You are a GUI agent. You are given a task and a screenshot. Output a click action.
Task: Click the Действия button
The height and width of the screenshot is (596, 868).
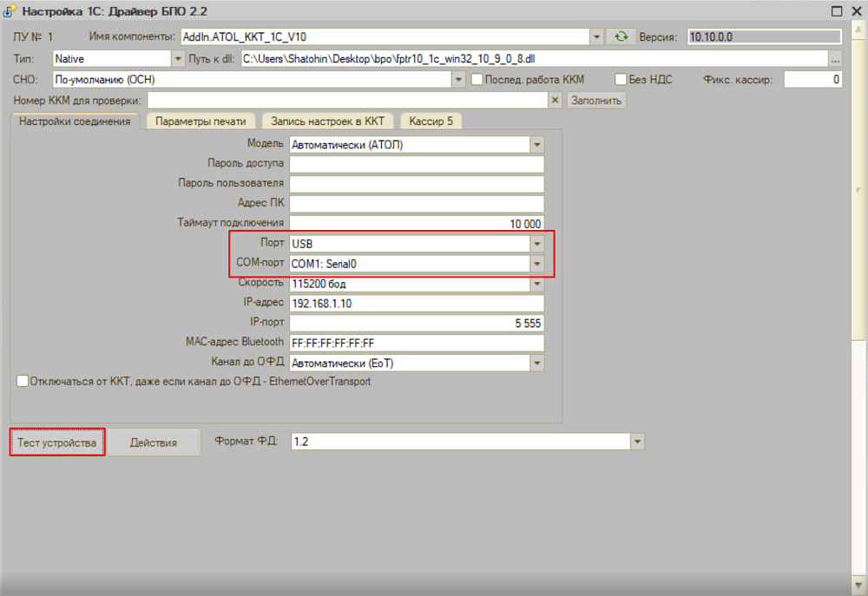[154, 442]
